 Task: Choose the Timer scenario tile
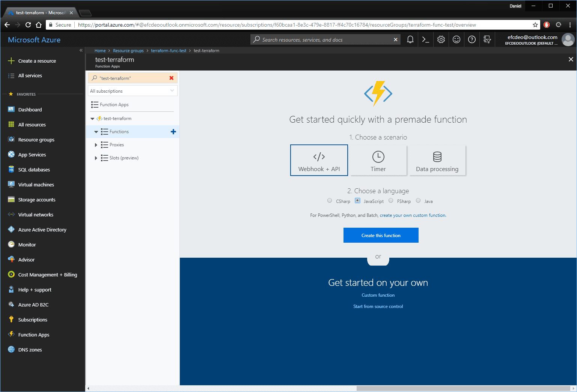[378, 160]
